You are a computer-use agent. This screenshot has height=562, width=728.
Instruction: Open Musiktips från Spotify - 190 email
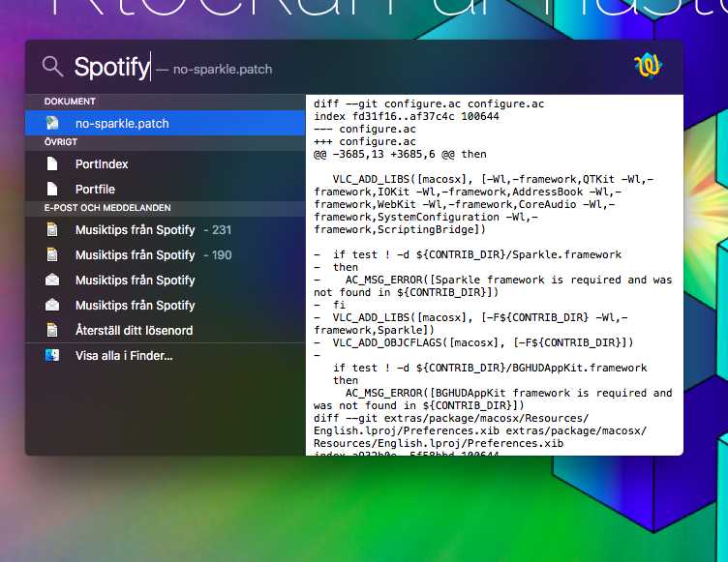pyautogui.click(x=166, y=254)
